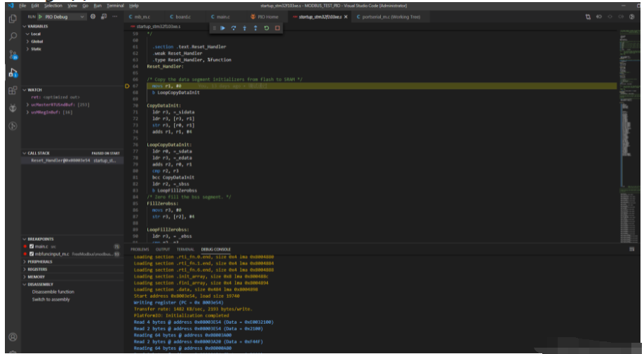Viewport: 644px width, 354px height.
Task: Select Reset_Handler frame in call stack
Action: pos(72,161)
